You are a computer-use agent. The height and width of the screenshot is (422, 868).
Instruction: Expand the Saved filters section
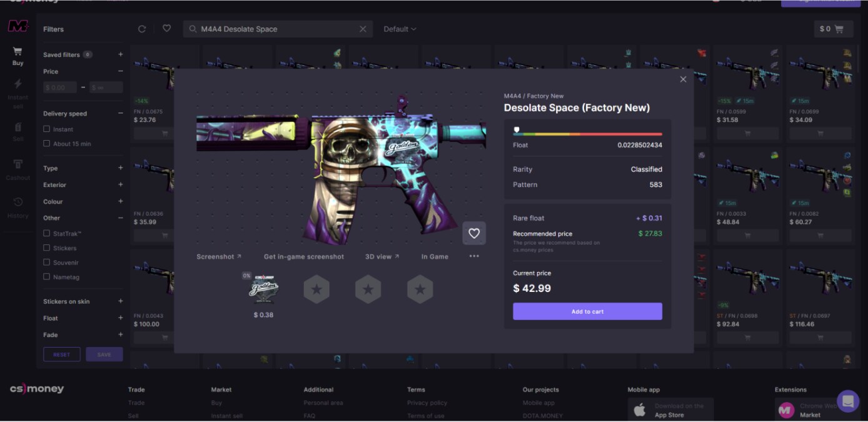pos(120,54)
